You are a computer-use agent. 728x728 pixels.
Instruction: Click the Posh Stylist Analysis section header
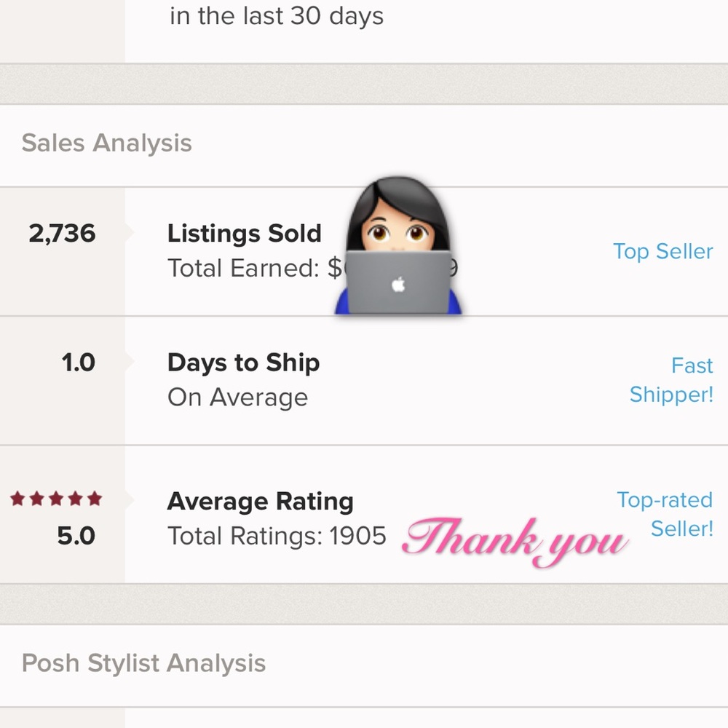[x=144, y=663]
